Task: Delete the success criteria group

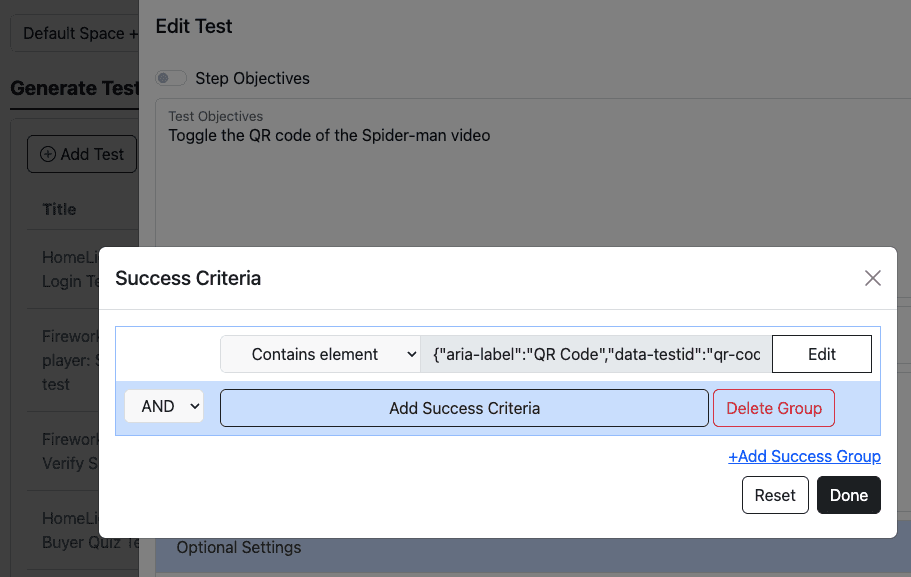Action: pos(773,408)
